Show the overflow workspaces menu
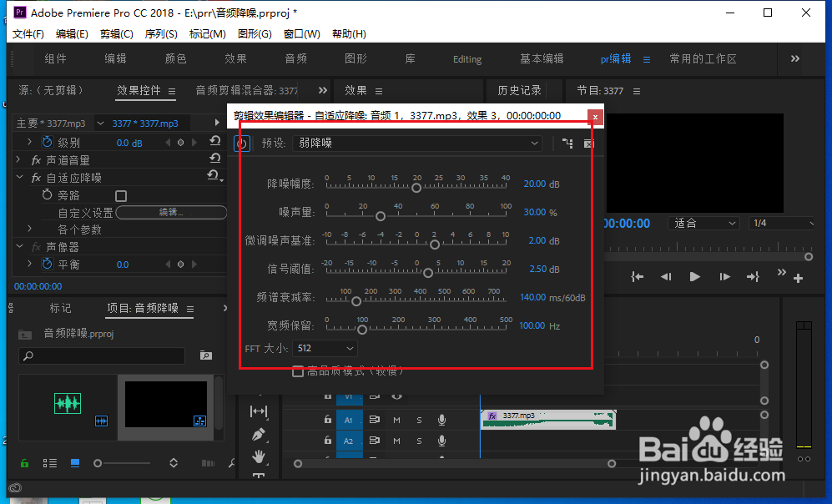Viewport: 832px width, 504px height. point(794,58)
